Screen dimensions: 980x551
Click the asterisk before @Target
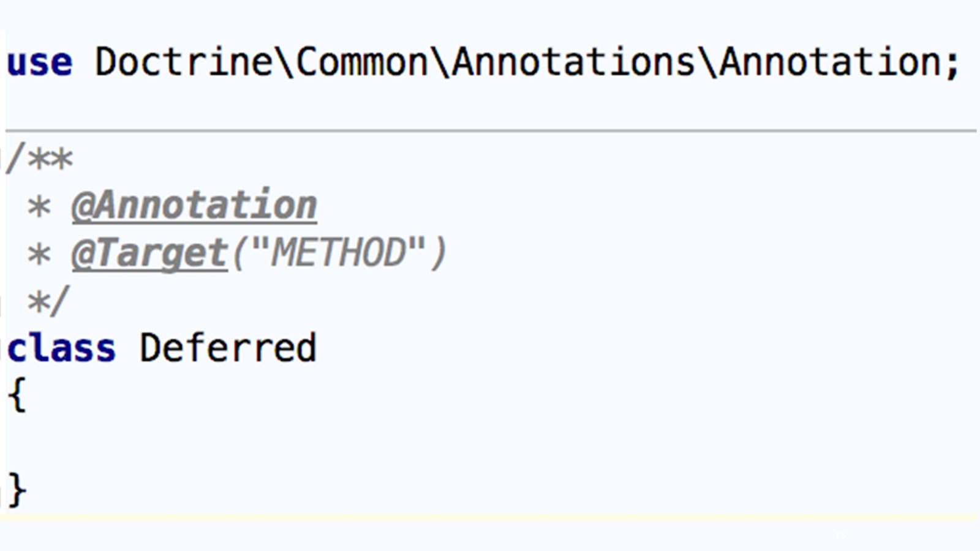click(39, 255)
